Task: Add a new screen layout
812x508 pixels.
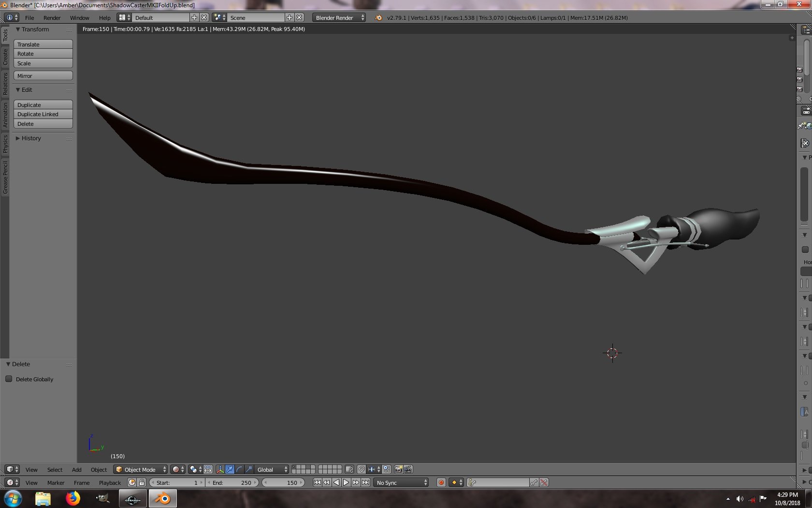Action: point(194,17)
